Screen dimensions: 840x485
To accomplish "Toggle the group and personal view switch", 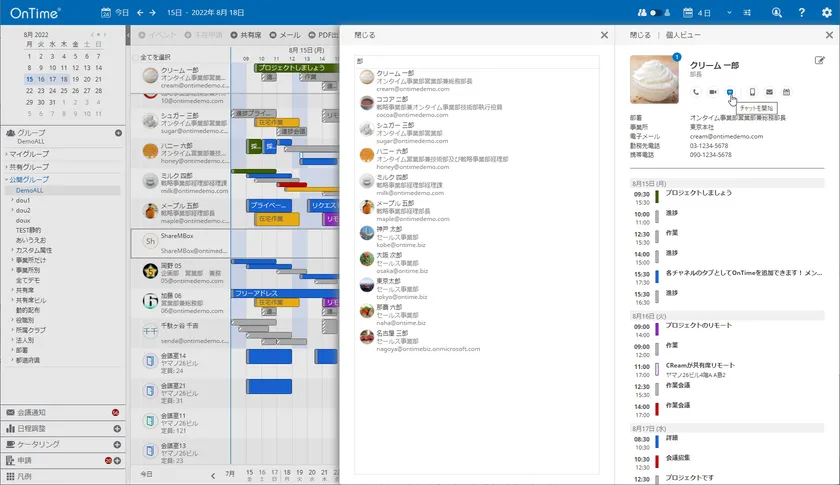I will [x=654, y=12].
